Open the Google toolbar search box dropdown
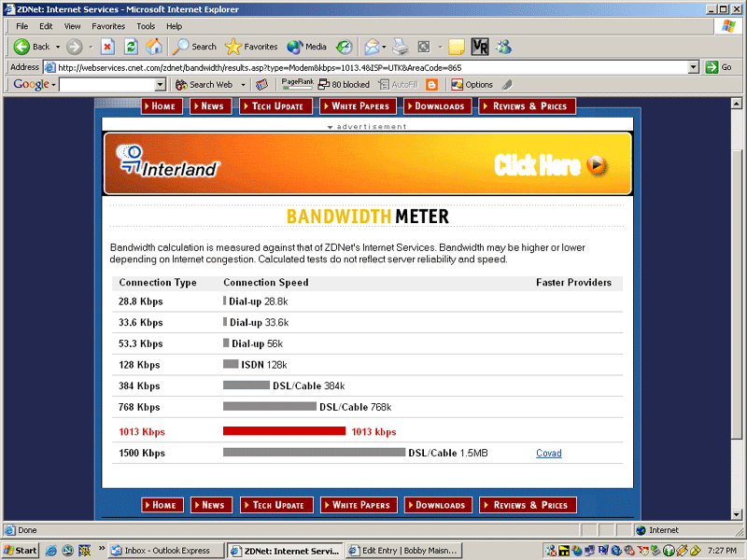The height and width of the screenshot is (560, 747). [160, 85]
